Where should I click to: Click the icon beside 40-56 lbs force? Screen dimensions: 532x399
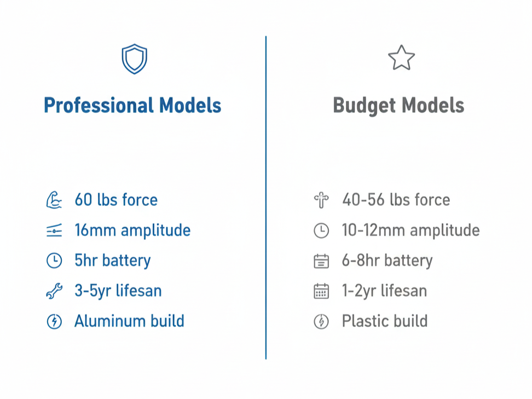[x=321, y=200]
